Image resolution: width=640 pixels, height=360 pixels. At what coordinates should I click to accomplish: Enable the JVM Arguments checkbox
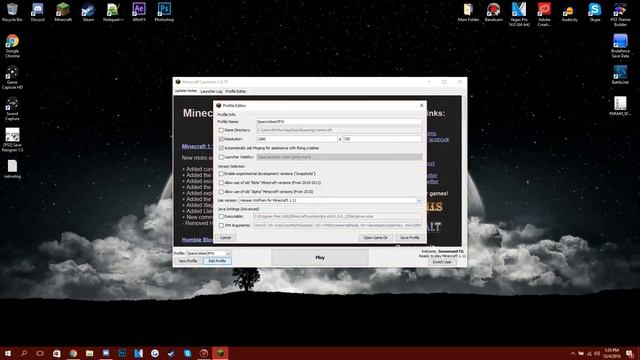(x=221, y=226)
